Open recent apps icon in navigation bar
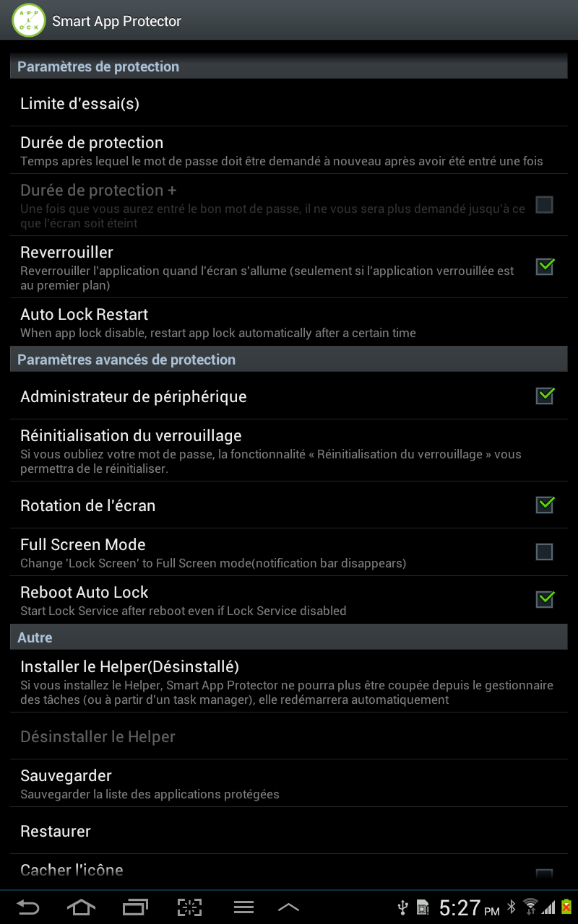This screenshot has height=924, width=578. pos(135,907)
